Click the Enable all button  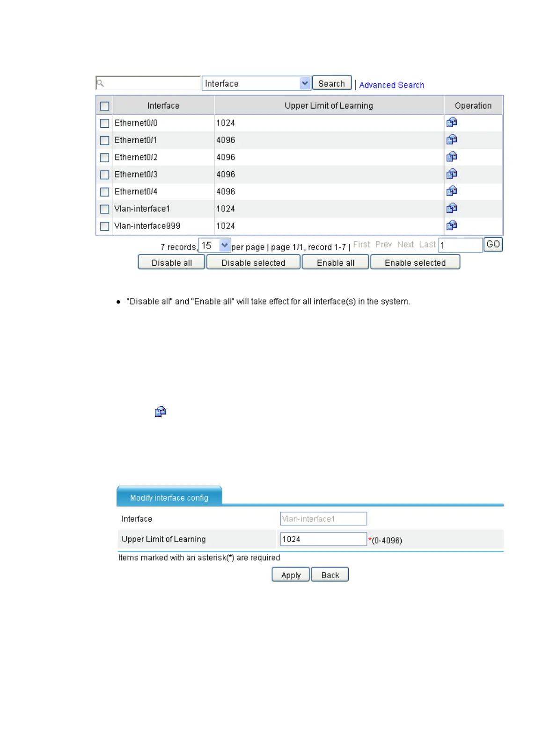click(x=336, y=262)
